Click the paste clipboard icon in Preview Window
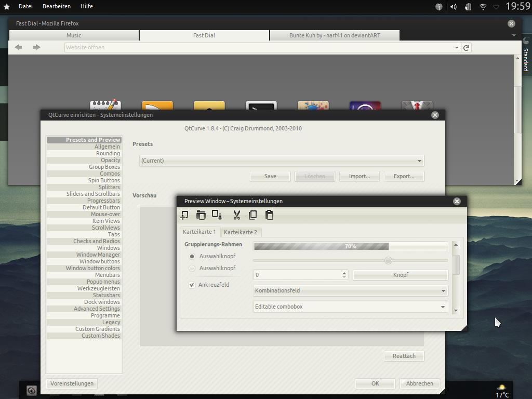 [270, 215]
